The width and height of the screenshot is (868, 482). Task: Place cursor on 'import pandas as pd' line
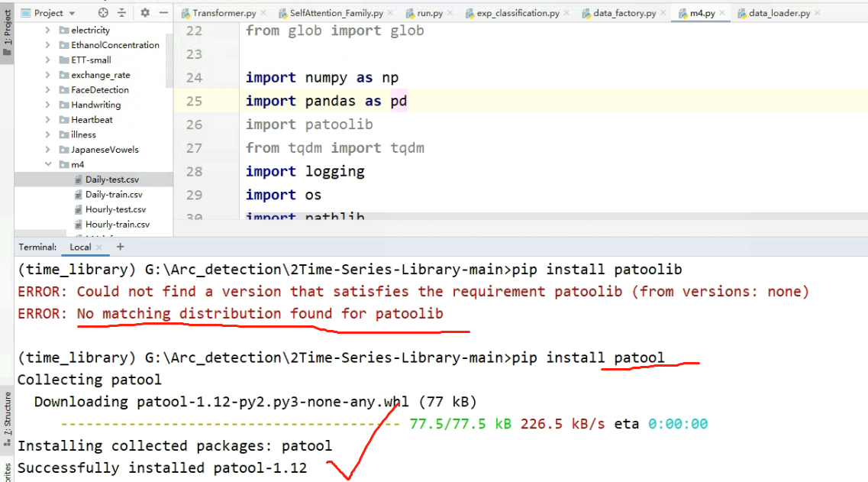(x=326, y=101)
